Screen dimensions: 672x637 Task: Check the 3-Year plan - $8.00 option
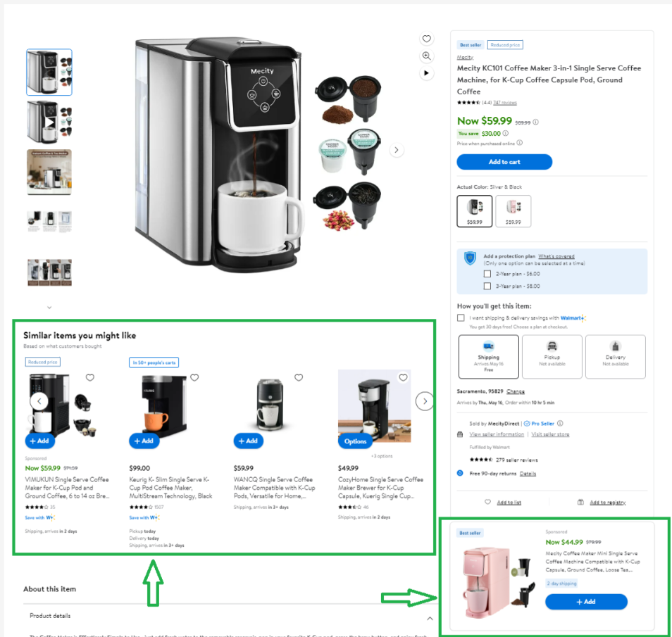(487, 286)
